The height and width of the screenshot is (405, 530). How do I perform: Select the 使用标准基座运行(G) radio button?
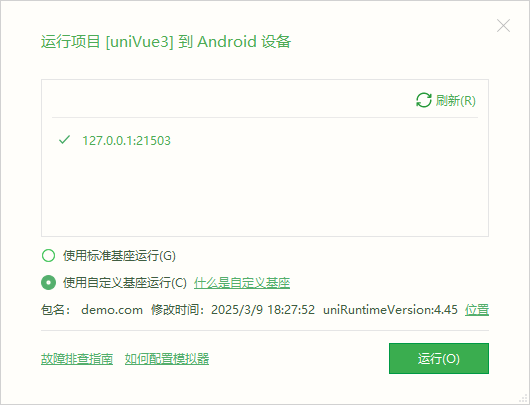[x=48, y=256]
